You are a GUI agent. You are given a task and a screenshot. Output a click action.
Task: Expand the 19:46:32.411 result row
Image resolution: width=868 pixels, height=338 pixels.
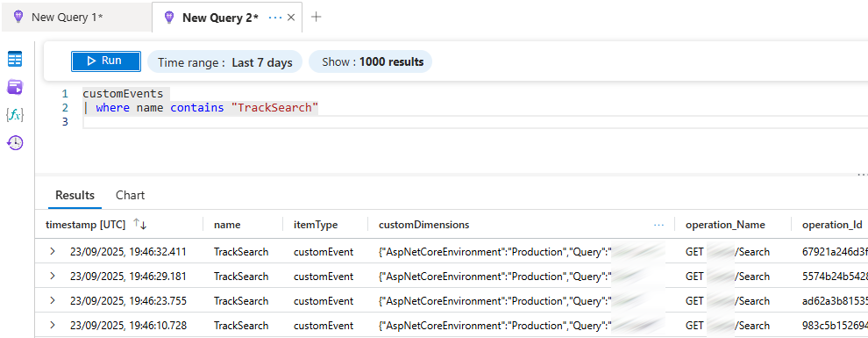coord(53,252)
